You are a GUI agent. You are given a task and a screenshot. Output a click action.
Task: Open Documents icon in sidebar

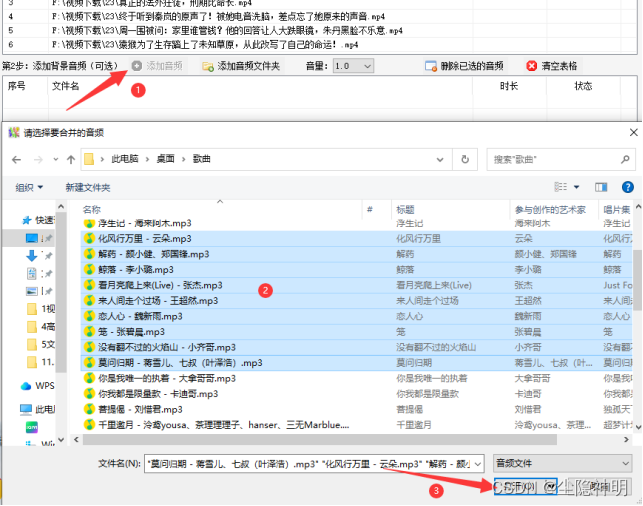point(32,274)
